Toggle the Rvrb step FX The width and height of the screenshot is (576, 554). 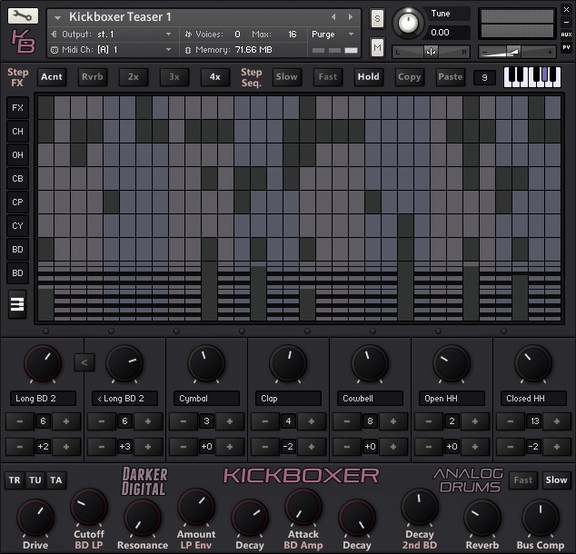(x=93, y=77)
